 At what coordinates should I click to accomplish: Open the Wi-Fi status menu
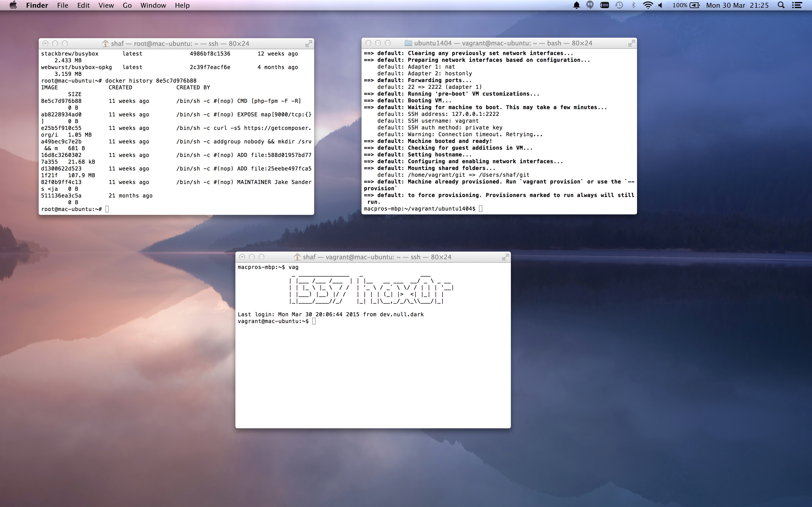(x=648, y=5)
